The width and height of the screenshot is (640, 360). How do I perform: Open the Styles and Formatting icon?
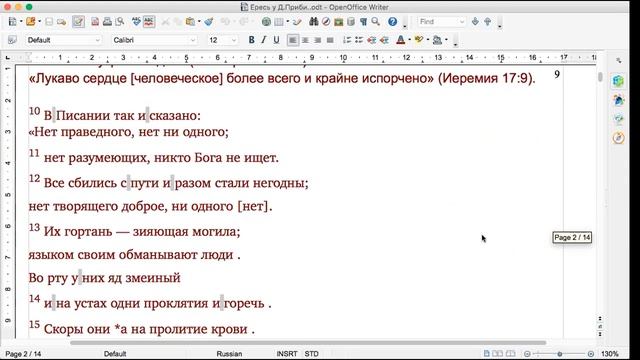pyautogui.click(x=12, y=40)
